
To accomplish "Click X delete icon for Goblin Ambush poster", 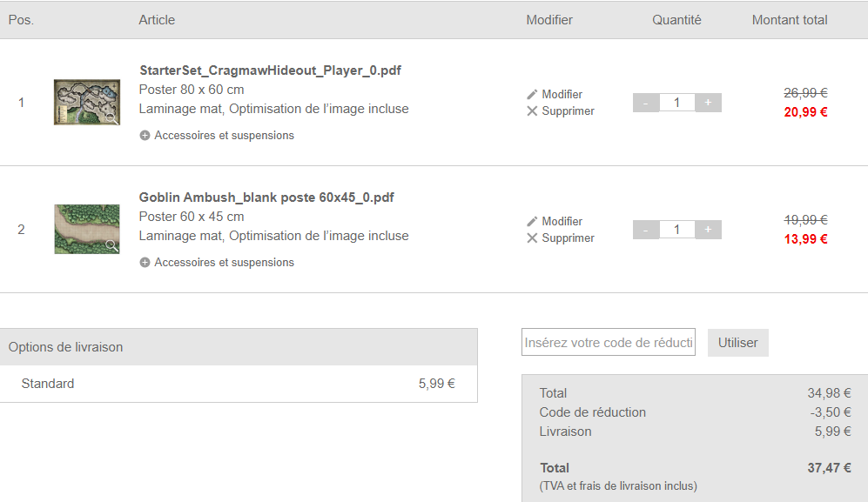I will click(x=533, y=238).
